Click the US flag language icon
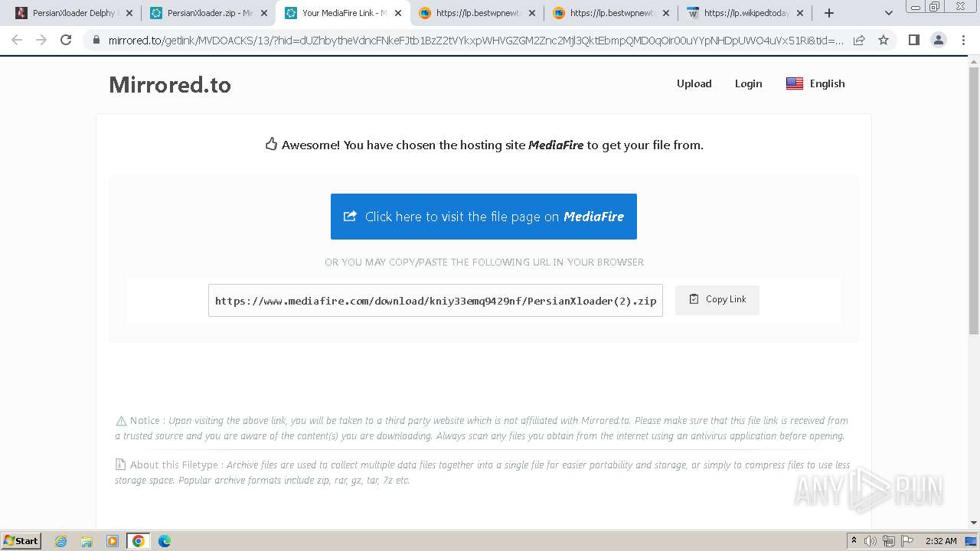This screenshot has width=980, height=551. click(x=795, y=83)
